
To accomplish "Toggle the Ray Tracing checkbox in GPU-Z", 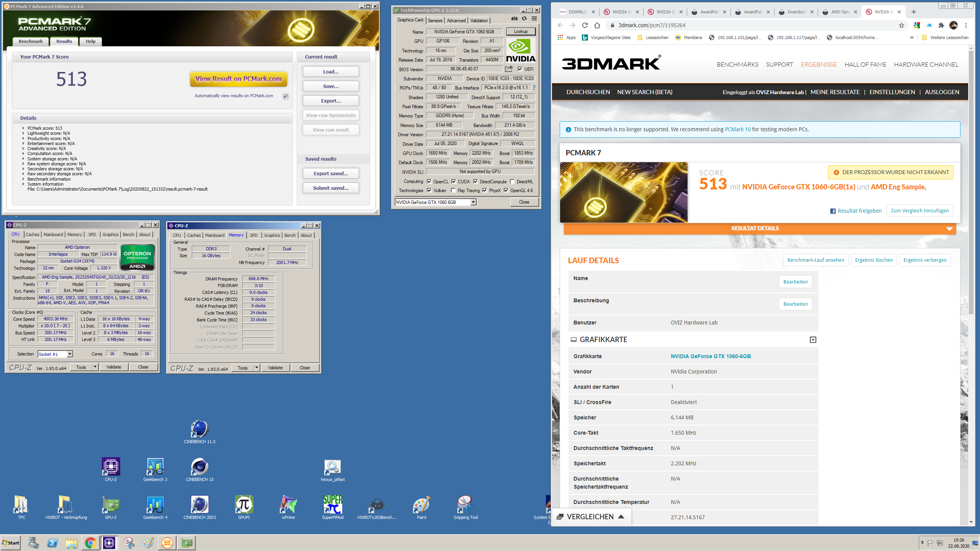I will click(x=453, y=190).
